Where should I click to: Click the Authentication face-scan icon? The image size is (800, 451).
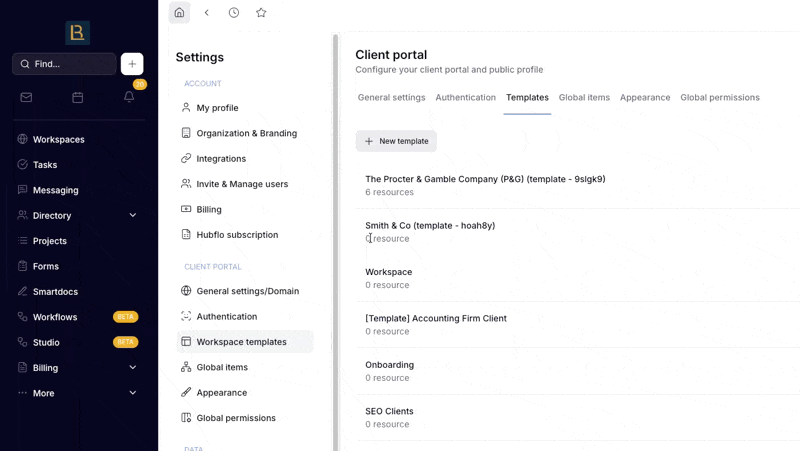pos(186,316)
